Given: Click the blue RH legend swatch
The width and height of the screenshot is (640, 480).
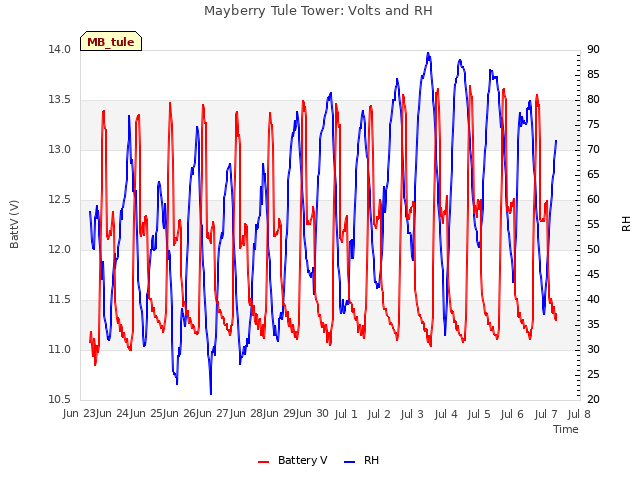Looking at the screenshot, I should coord(350,462).
